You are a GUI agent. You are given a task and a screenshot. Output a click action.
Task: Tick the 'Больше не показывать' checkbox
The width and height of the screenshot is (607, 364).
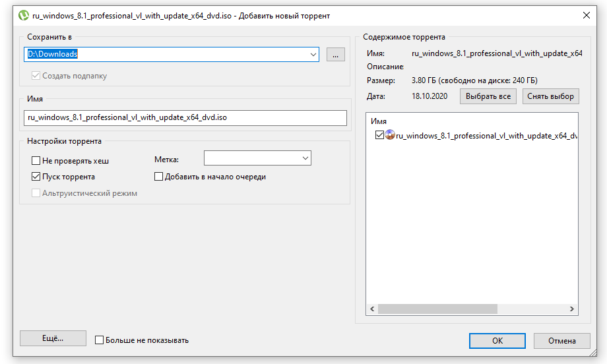(x=100, y=340)
